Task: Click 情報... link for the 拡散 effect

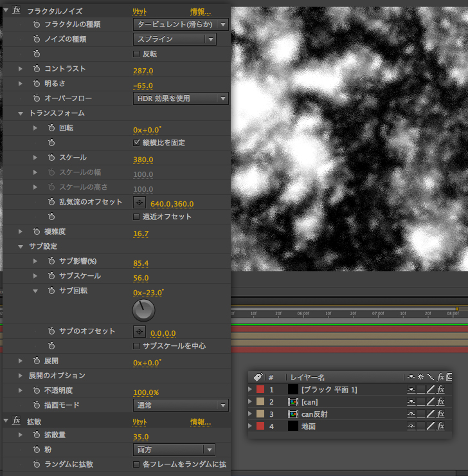Action: click(201, 422)
